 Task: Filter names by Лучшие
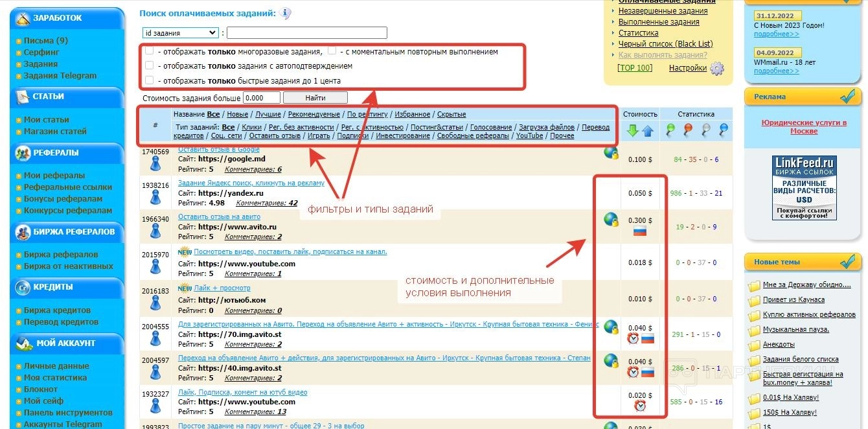(268, 115)
